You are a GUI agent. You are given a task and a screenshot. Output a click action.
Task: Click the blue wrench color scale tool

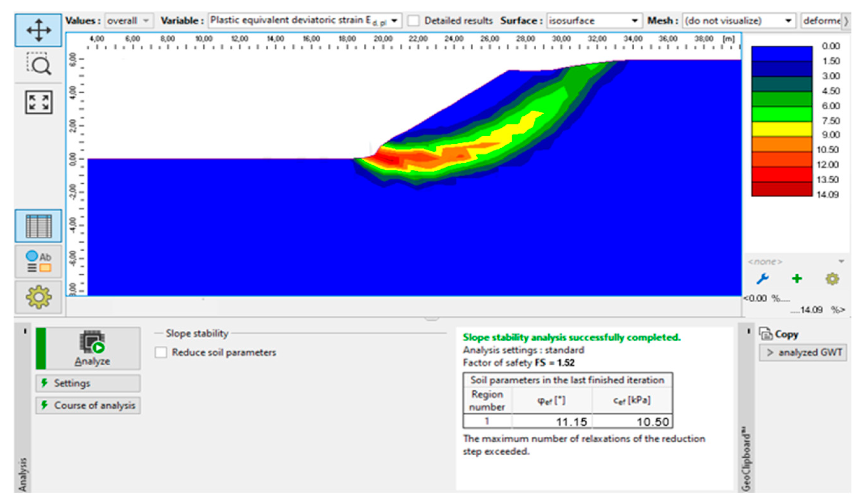763,279
